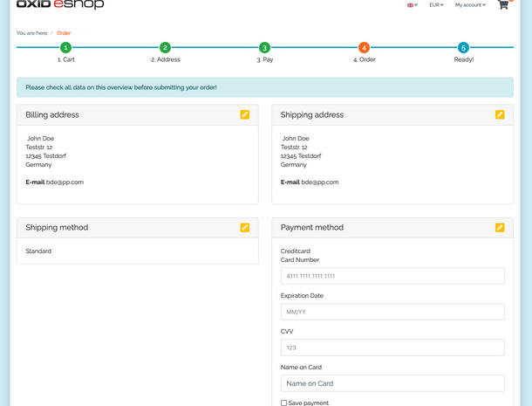Image resolution: width=532 pixels, height=406 pixels.
Task: Enable the Save payment checkbox
Action: 284,403
